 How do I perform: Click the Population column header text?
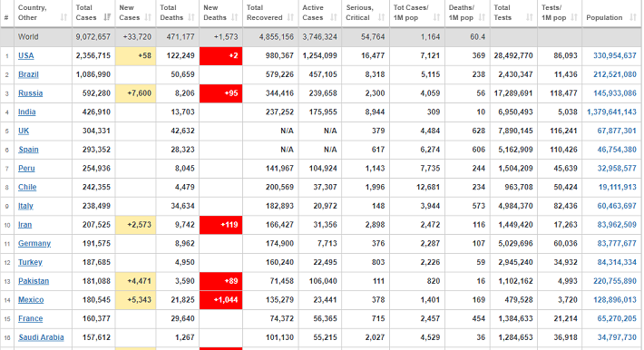[x=604, y=17]
